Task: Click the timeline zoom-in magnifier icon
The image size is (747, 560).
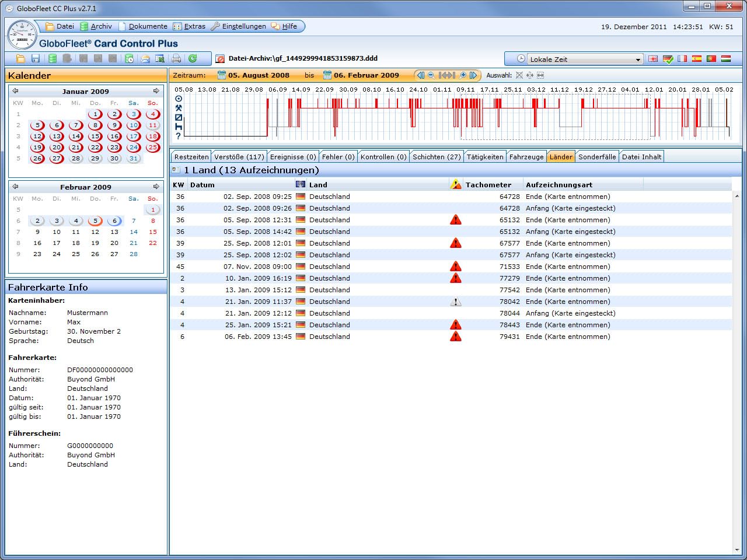Action: tap(463, 75)
